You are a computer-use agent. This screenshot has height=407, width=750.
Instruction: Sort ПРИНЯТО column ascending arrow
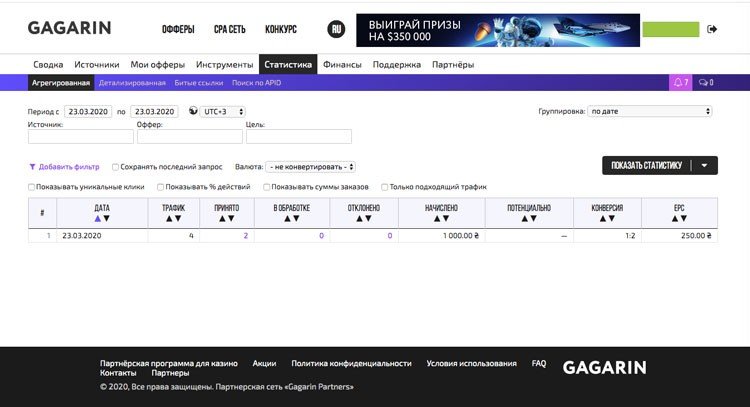click(x=222, y=219)
